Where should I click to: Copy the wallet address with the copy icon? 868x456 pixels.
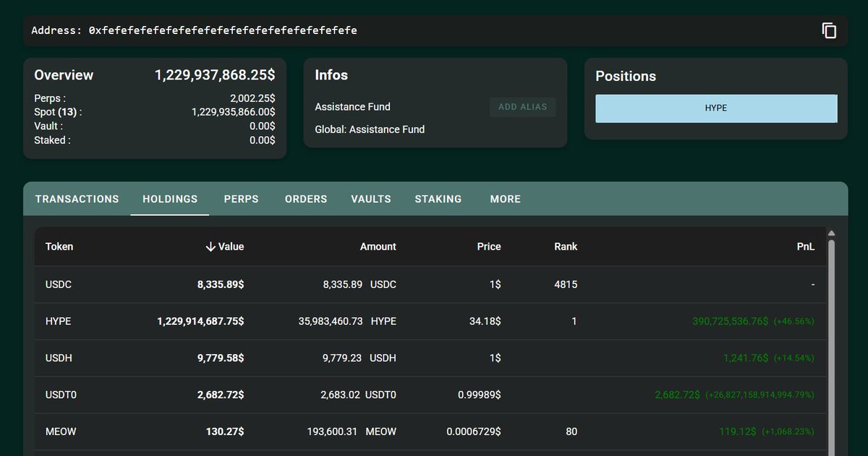(x=829, y=30)
